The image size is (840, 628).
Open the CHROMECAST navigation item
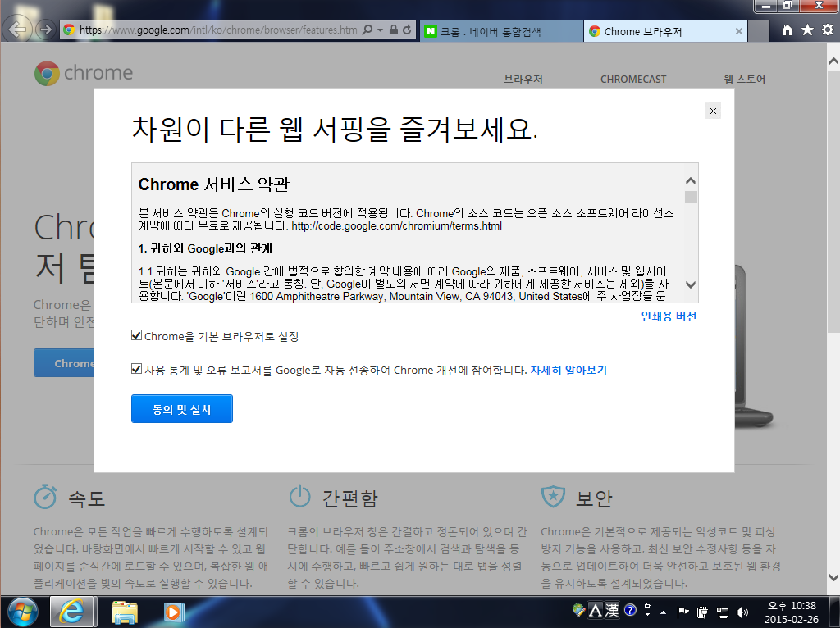[633, 80]
